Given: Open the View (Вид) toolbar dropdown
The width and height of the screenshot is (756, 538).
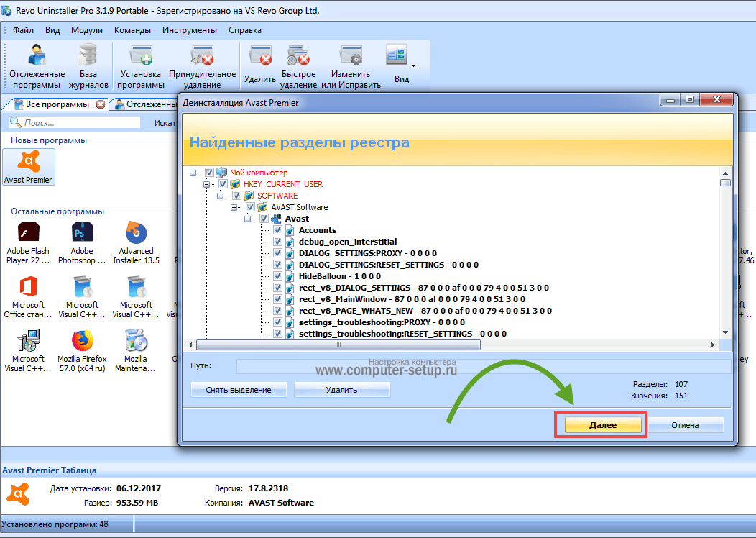Looking at the screenshot, I should pos(401,65).
